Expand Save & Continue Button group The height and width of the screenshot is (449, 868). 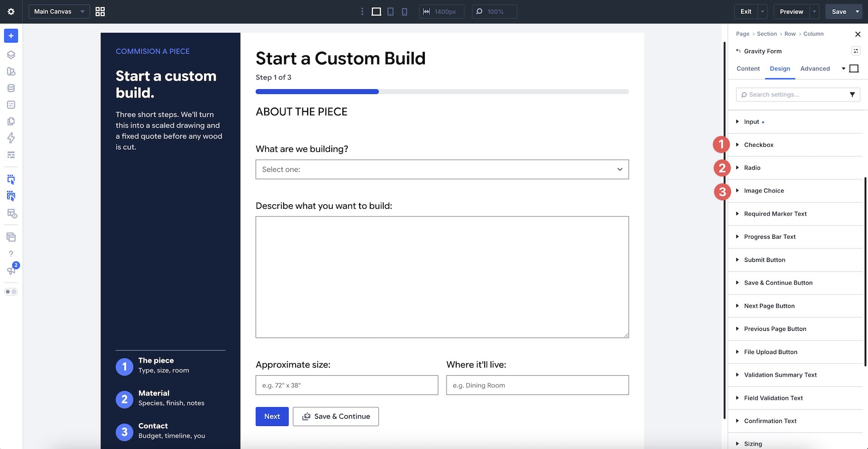pyautogui.click(x=795, y=283)
